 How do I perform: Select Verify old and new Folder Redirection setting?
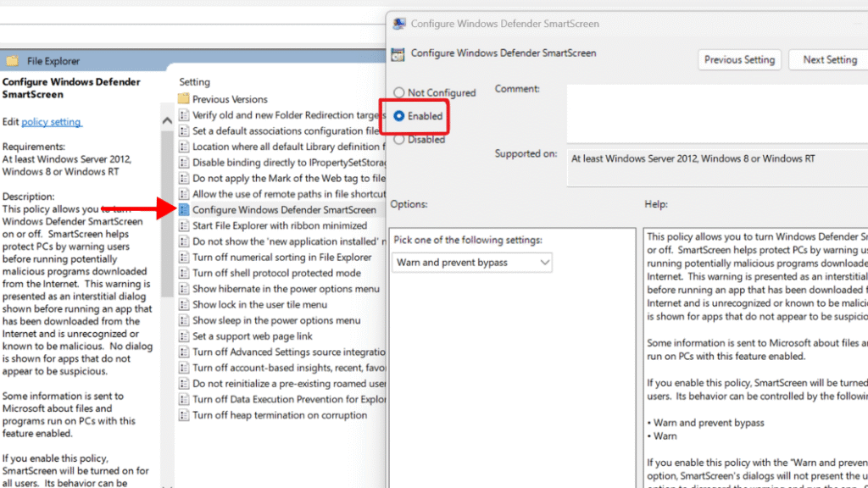(x=288, y=115)
